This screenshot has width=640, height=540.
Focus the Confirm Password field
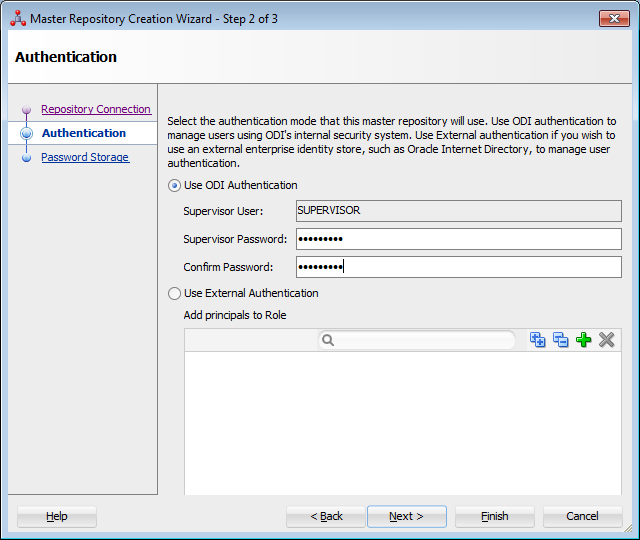(x=459, y=267)
